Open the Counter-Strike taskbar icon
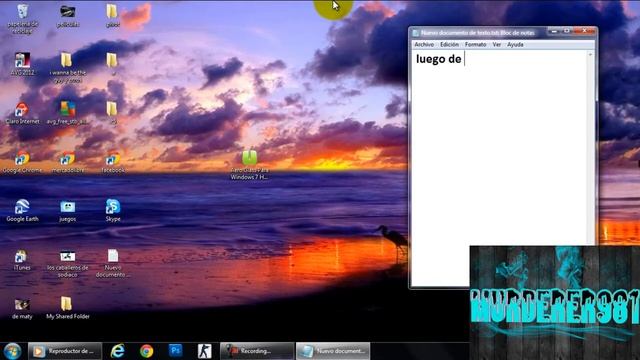The height and width of the screenshot is (360, 640). pyautogui.click(x=204, y=351)
